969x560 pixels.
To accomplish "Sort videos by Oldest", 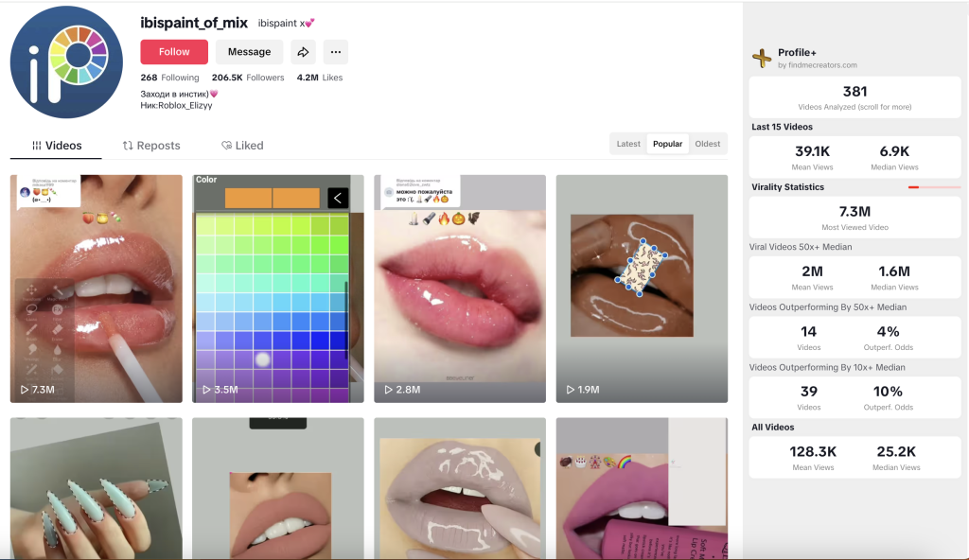I will (x=708, y=144).
